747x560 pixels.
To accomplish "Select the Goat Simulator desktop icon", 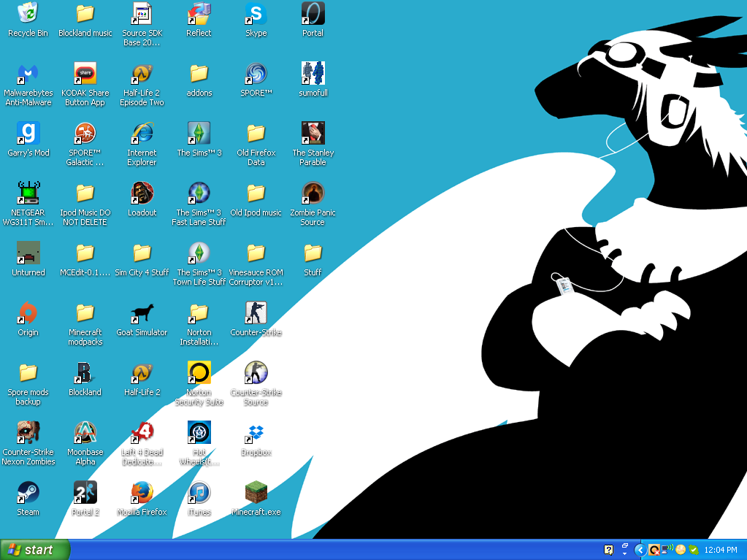I will click(142, 313).
